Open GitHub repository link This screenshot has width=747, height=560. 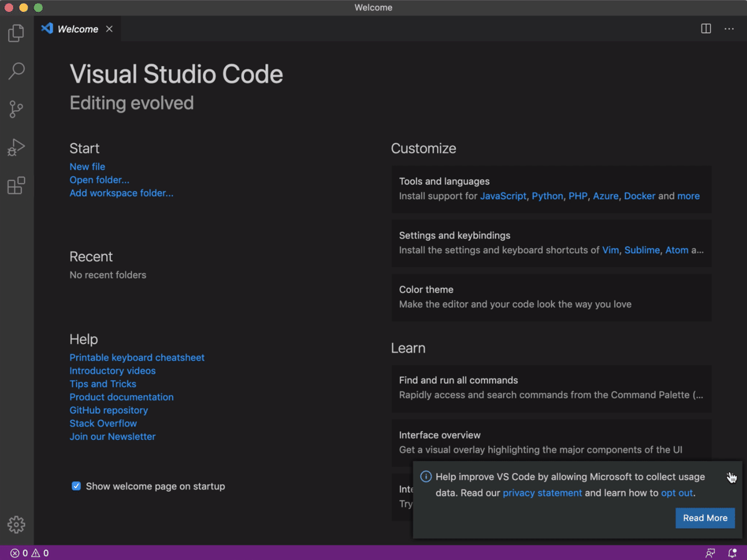109,410
